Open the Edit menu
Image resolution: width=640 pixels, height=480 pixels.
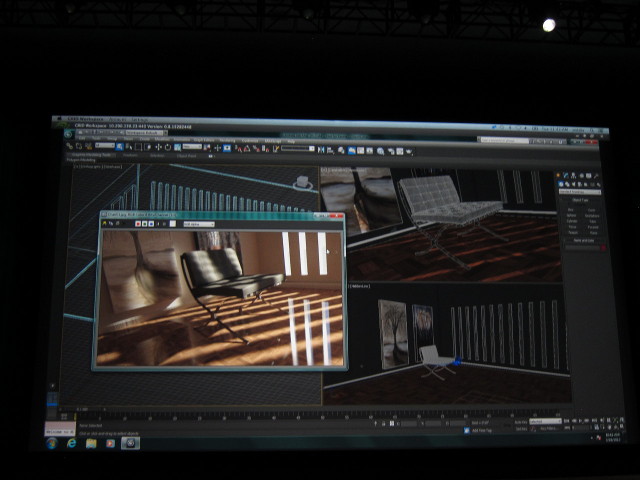(82, 140)
